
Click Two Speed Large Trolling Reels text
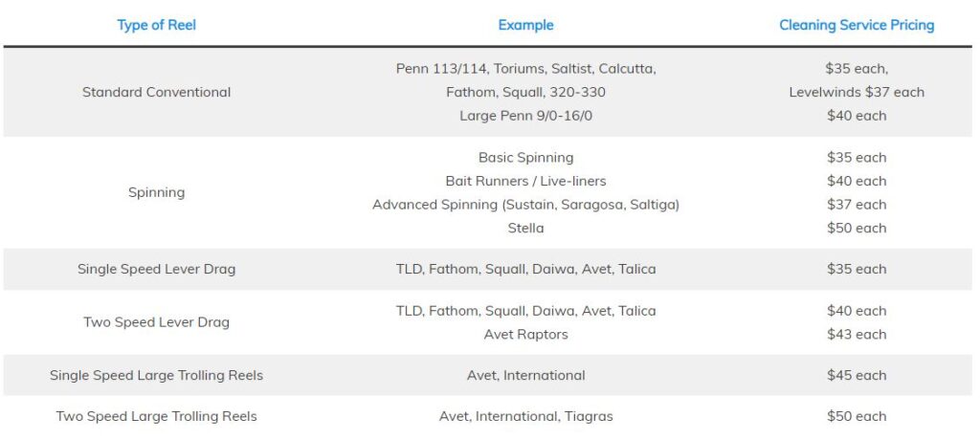coord(156,416)
